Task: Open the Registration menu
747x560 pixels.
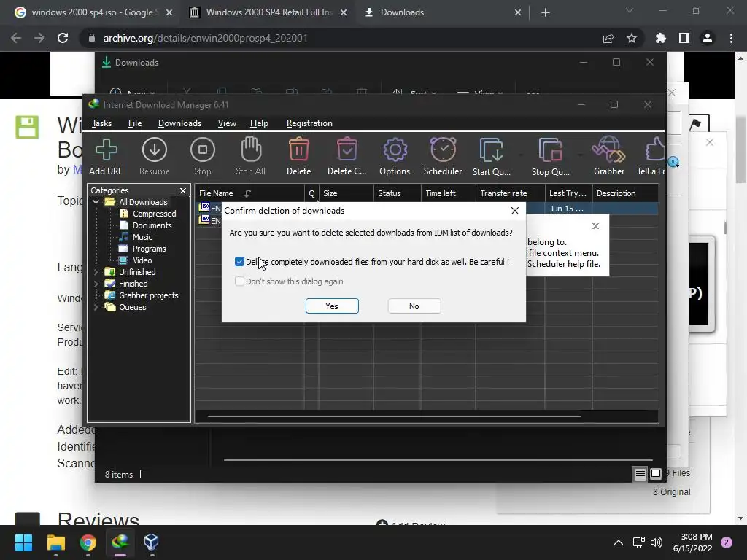Action: [x=309, y=123]
